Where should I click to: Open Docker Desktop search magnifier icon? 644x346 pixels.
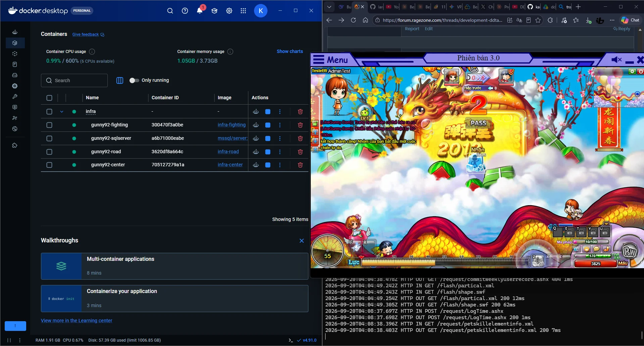pos(170,11)
